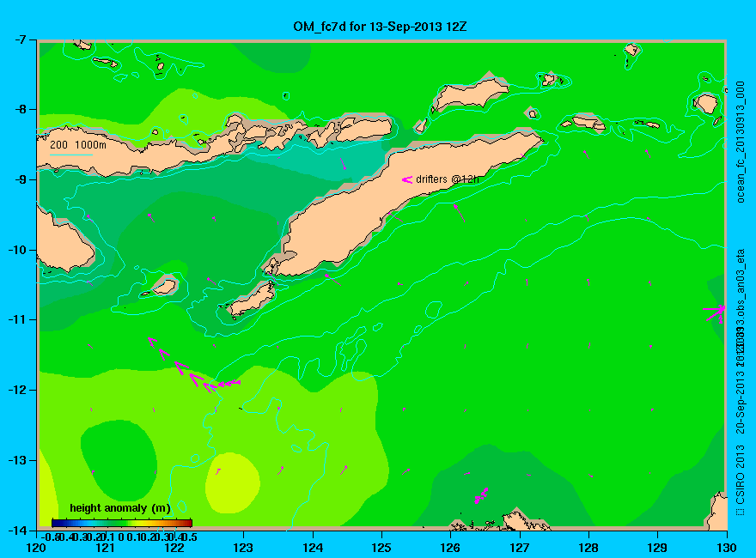
Task: Click the 127 longitude axis label
Action: 520,548
